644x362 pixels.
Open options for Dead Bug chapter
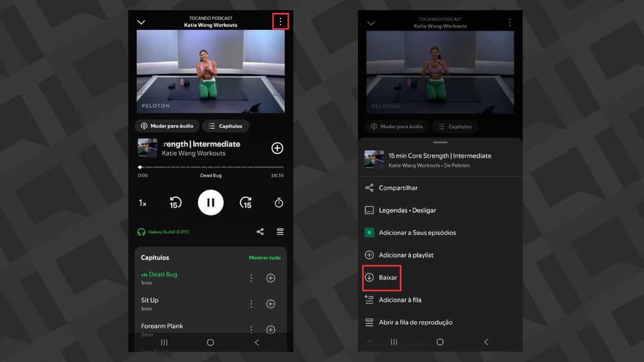coord(252,278)
